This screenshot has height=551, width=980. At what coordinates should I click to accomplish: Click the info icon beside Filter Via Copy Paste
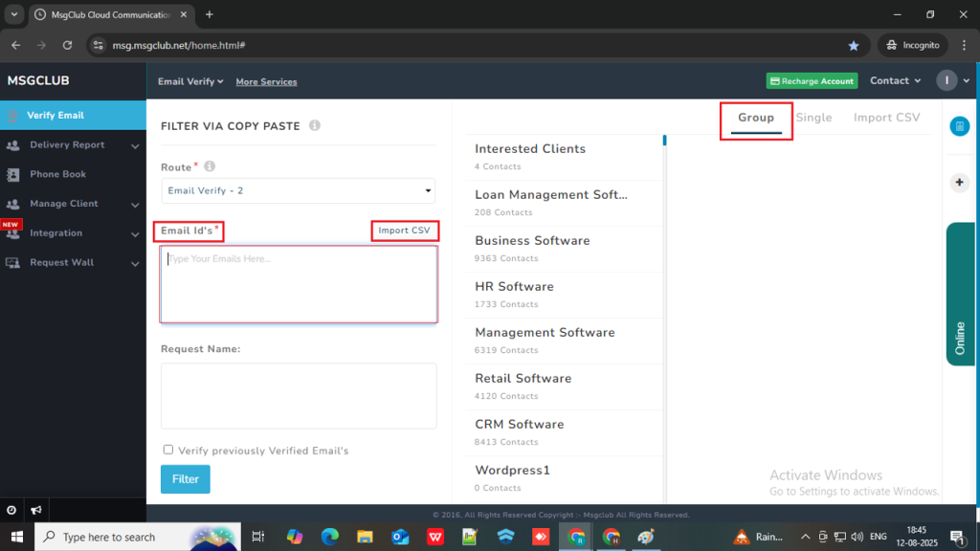315,125
